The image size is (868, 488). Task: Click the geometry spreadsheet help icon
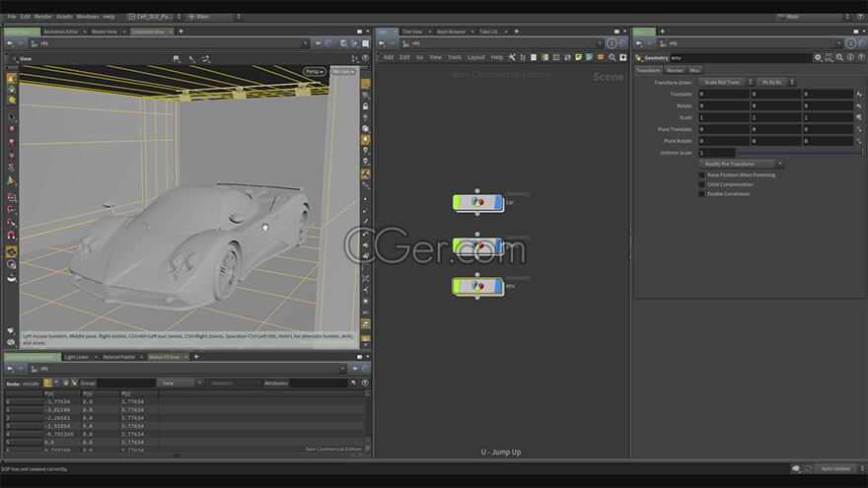pos(365,383)
